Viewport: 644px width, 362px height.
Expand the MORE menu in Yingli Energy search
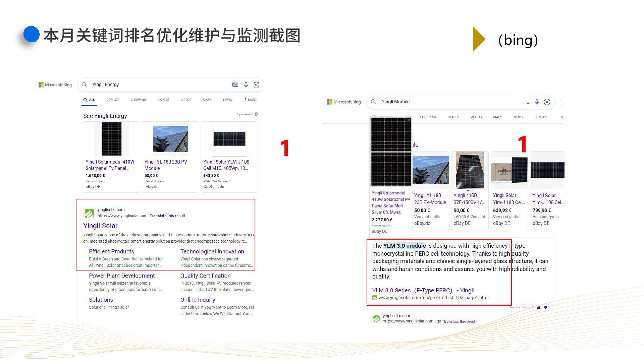click(x=251, y=100)
